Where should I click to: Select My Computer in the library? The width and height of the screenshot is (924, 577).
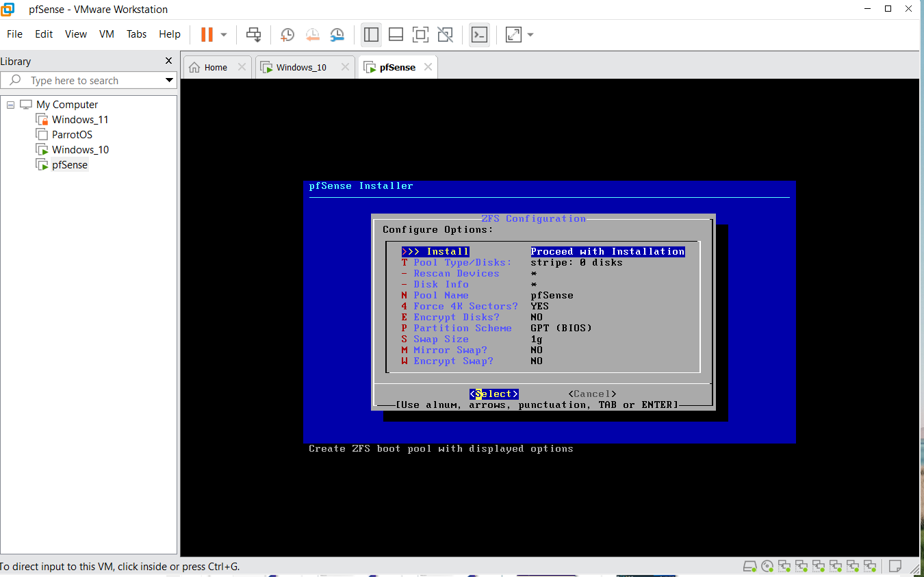point(67,105)
